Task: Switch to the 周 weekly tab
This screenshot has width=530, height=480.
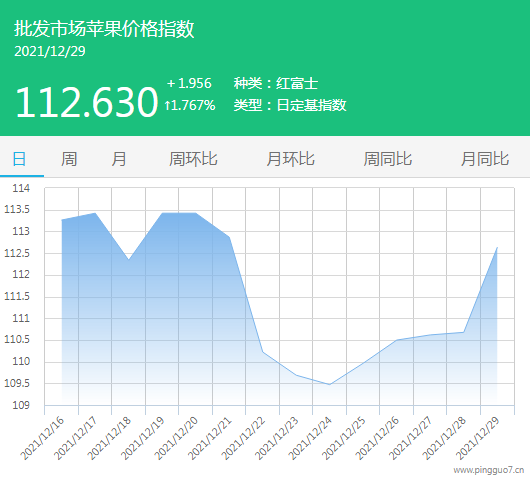Action: point(69,159)
